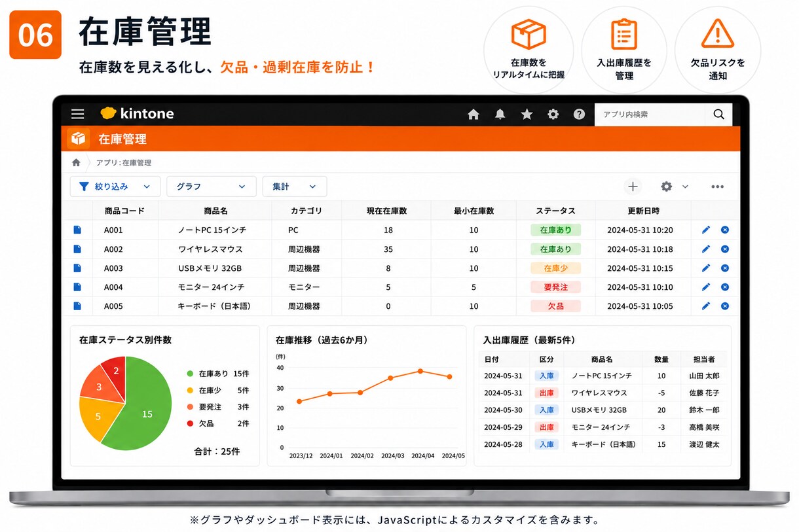Go to portal via header home icon
The height and width of the screenshot is (532, 799).
(x=474, y=115)
